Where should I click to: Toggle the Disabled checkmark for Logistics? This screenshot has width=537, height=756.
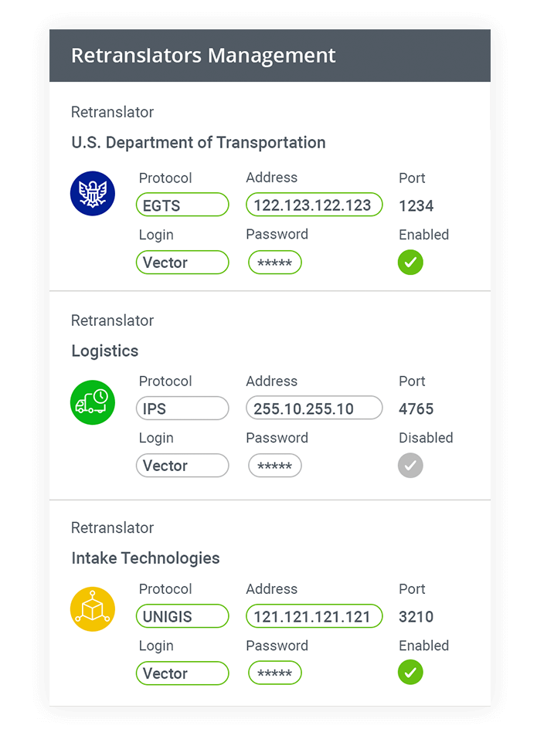tap(410, 466)
